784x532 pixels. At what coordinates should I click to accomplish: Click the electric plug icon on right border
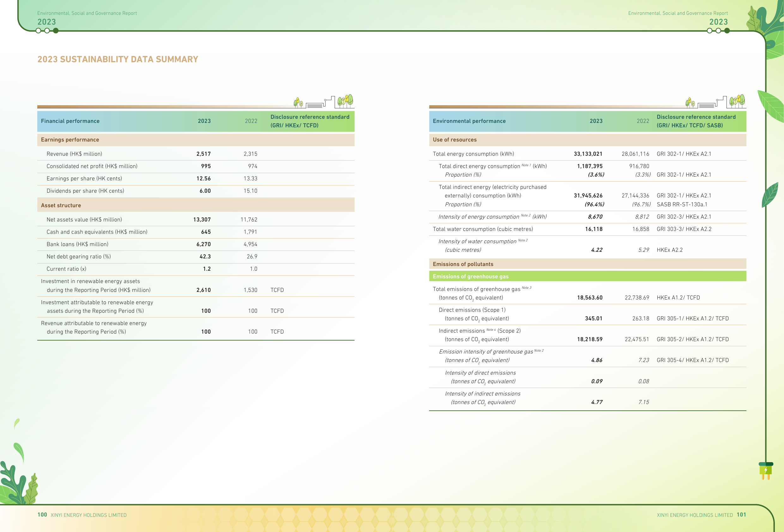[766, 471]
